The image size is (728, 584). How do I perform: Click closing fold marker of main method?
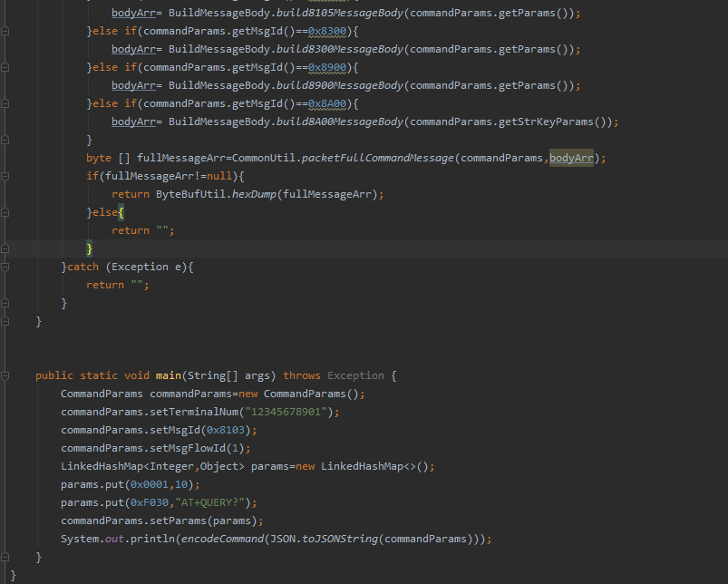(6, 557)
